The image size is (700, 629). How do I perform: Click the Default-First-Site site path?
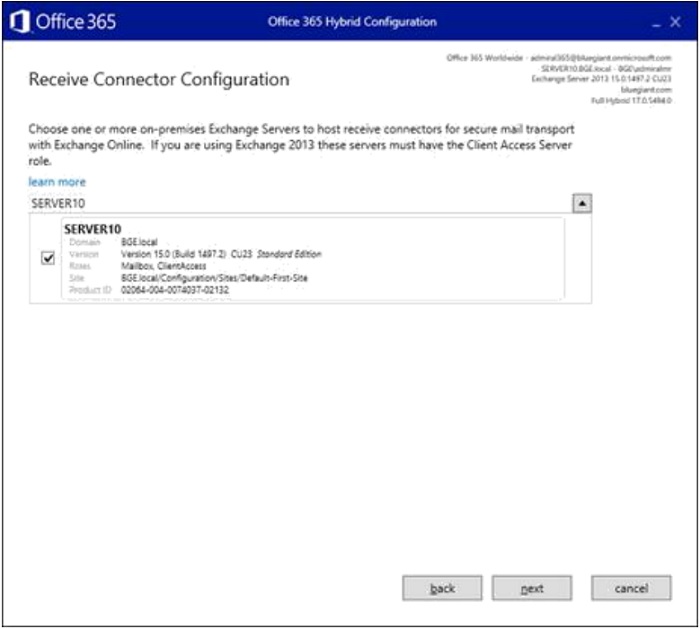tap(214, 278)
